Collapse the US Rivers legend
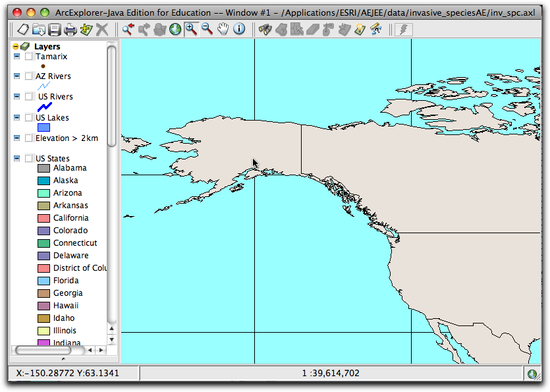The width and height of the screenshot is (550, 392). (x=17, y=96)
